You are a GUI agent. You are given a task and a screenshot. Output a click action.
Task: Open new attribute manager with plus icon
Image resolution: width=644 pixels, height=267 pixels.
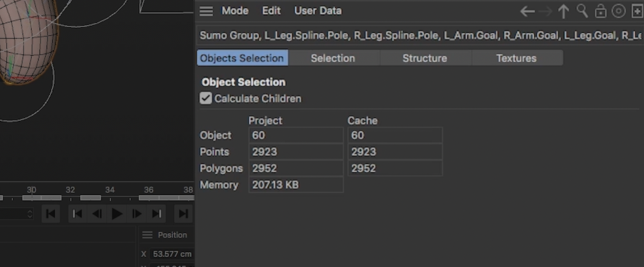click(x=637, y=11)
